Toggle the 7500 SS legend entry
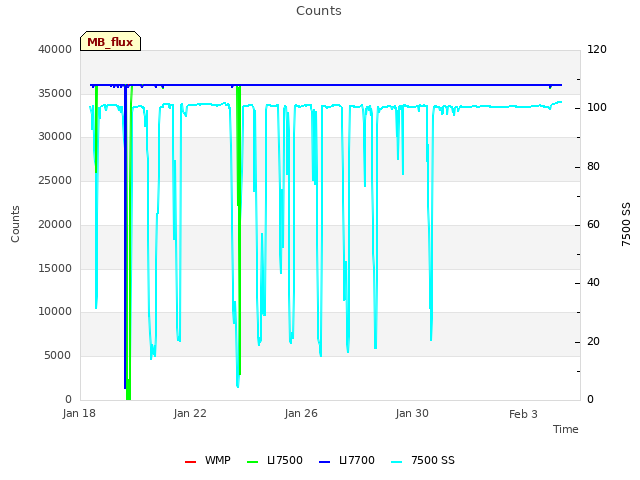 423,460
